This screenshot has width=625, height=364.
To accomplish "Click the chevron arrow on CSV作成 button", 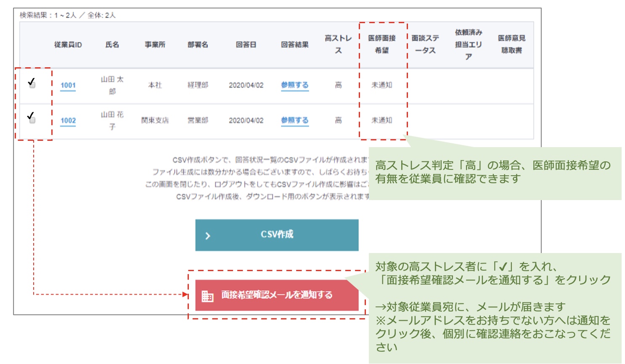I will tap(208, 236).
